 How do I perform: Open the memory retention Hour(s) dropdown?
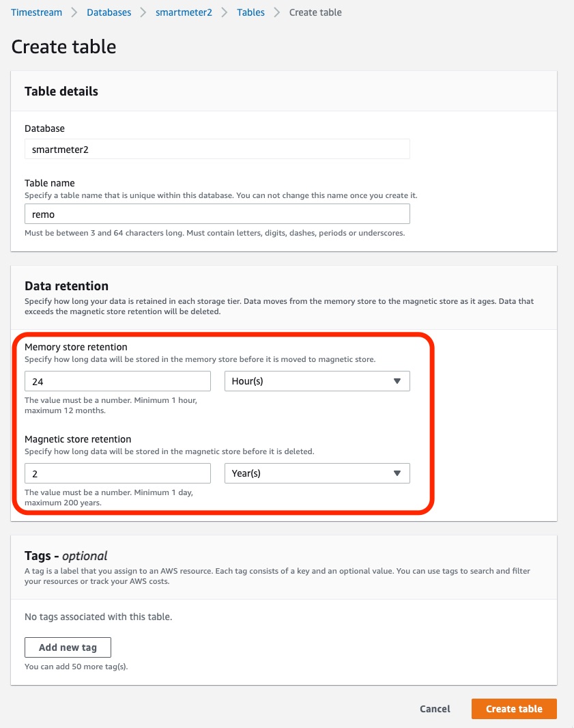click(317, 380)
